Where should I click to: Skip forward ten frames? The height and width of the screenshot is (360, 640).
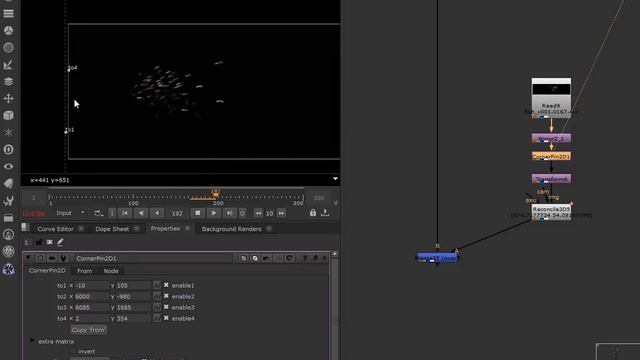tap(281, 213)
